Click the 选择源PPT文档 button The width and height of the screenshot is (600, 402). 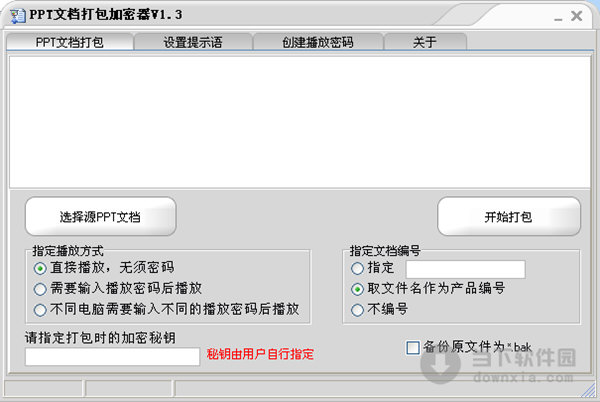(x=101, y=216)
